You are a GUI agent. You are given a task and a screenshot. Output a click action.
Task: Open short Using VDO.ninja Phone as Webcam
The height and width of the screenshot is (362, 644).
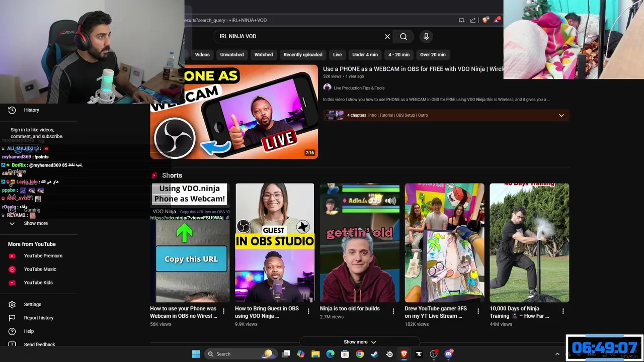click(x=190, y=242)
